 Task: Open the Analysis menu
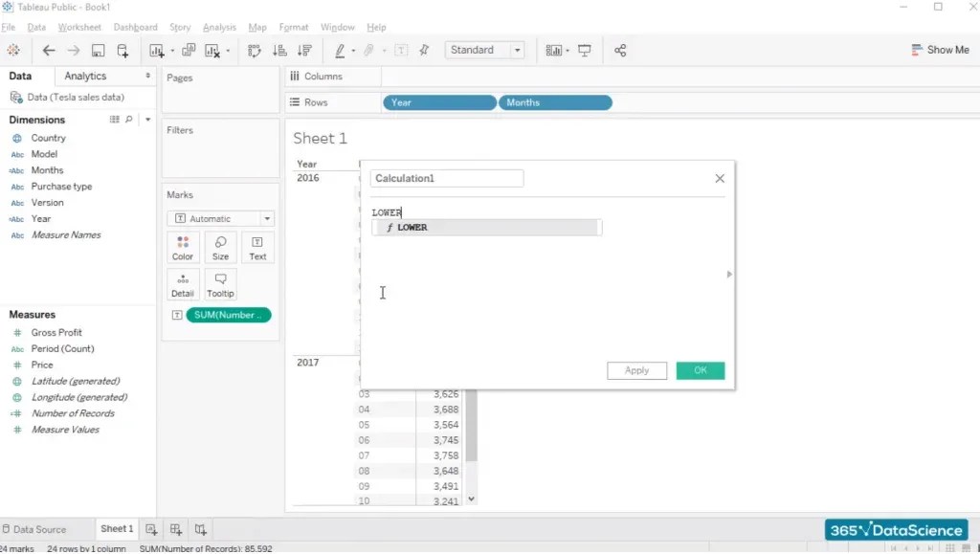[x=219, y=27]
